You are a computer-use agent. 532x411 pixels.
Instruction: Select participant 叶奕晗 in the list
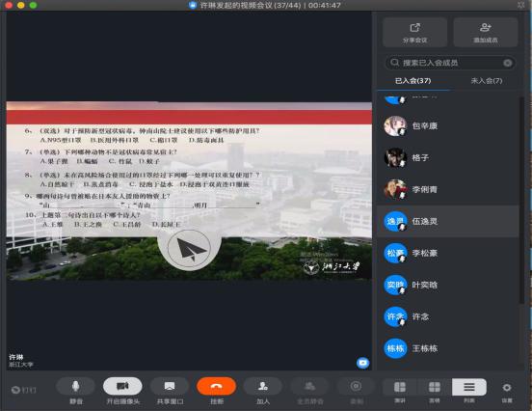pyautogui.click(x=448, y=285)
